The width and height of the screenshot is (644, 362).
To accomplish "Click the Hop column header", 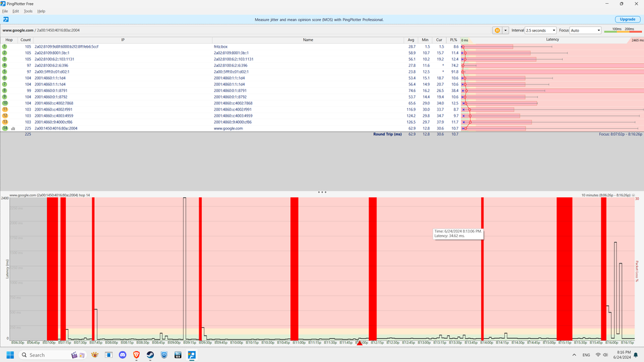I will click(x=9, y=40).
